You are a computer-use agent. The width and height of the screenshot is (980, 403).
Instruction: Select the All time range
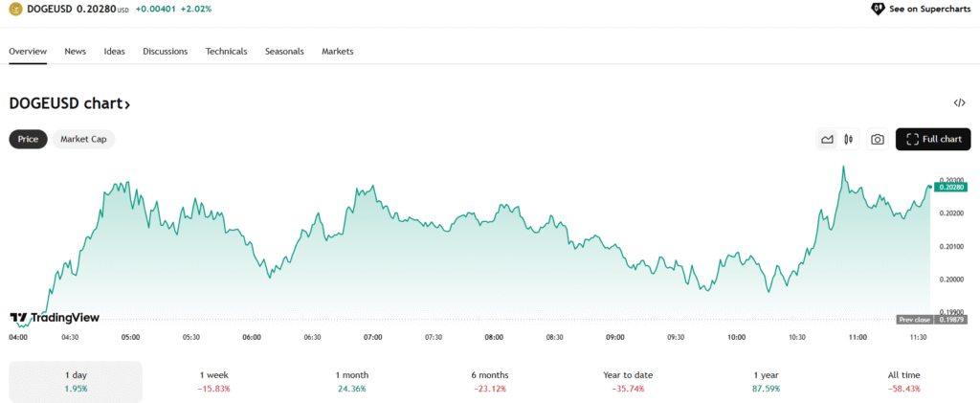[904, 381]
